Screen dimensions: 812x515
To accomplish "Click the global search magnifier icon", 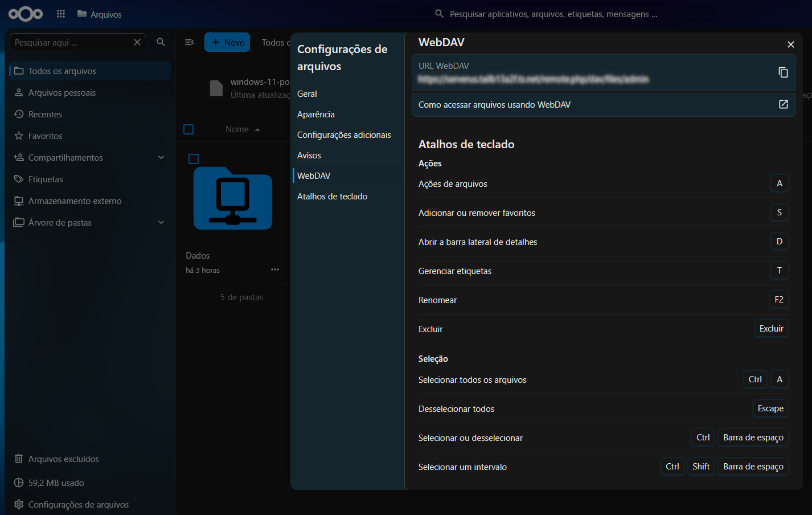I will [x=439, y=14].
